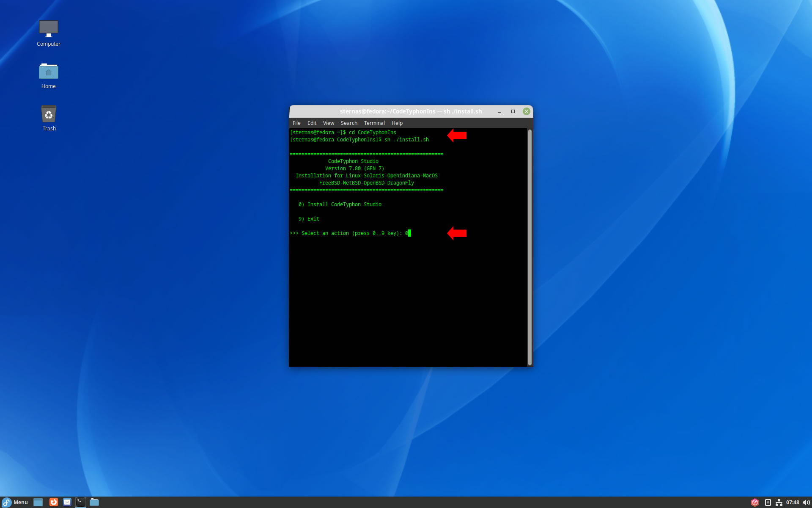
Task: Click the 'FreeBSD-NetBSD-OpenBSD-DragonFly' line
Action: click(367, 183)
